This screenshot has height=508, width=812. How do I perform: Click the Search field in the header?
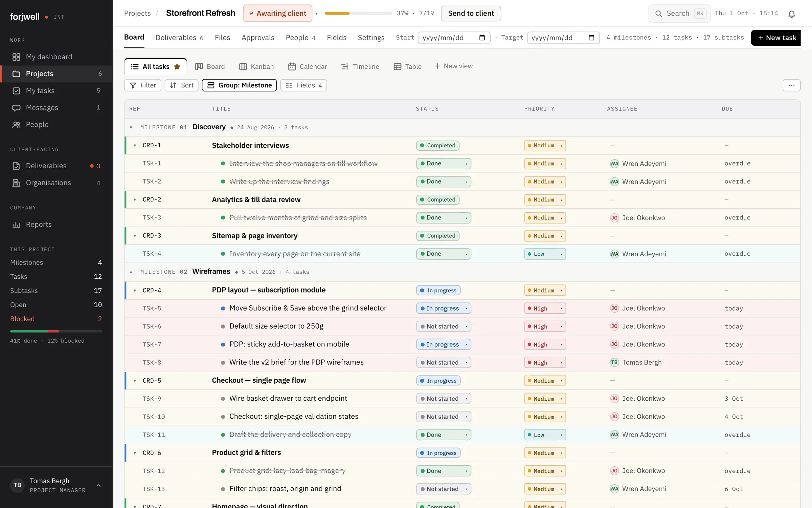click(679, 14)
